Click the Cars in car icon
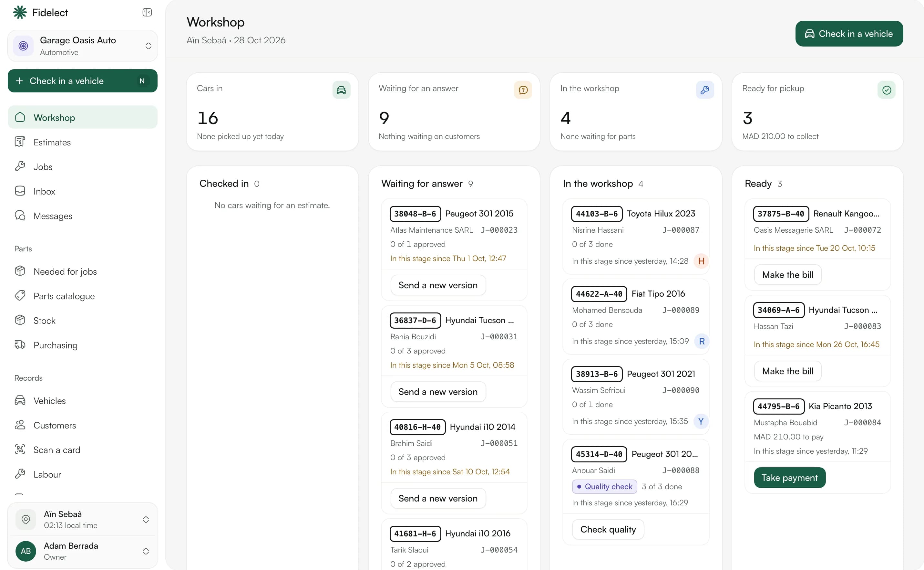Screen dimensions: 924x570 click(x=341, y=90)
